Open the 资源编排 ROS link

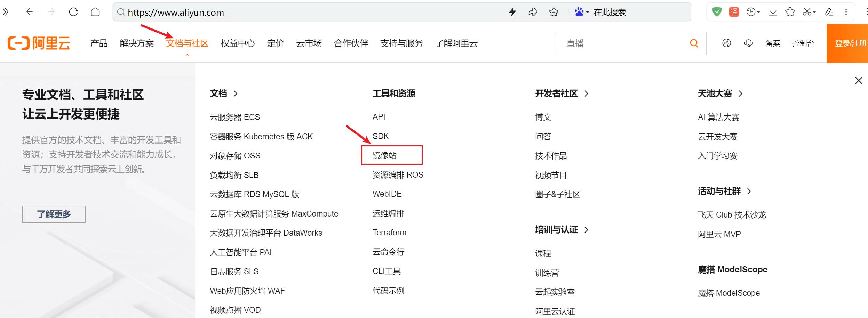(398, 175)
